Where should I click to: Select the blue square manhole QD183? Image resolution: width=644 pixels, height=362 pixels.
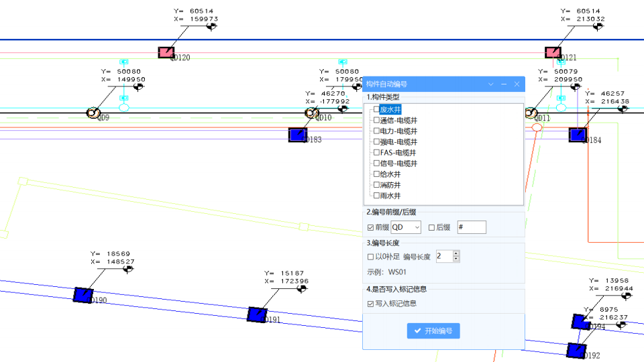click(x=298, y=135)
